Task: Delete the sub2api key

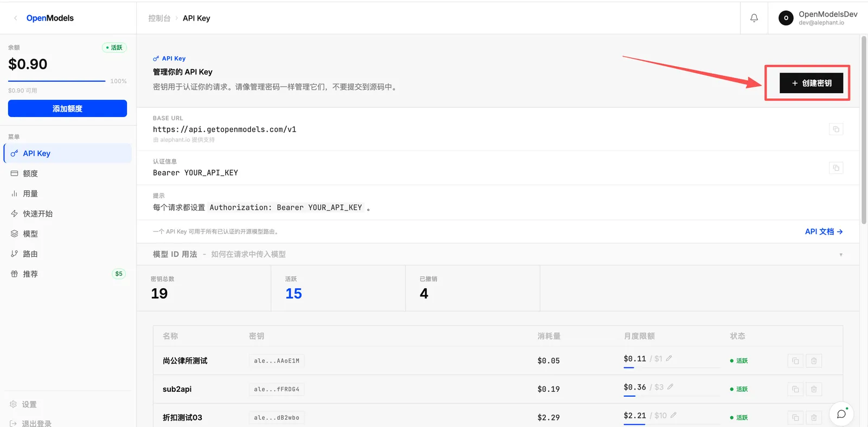Action: pyautogui.click(x=814, y=389)
